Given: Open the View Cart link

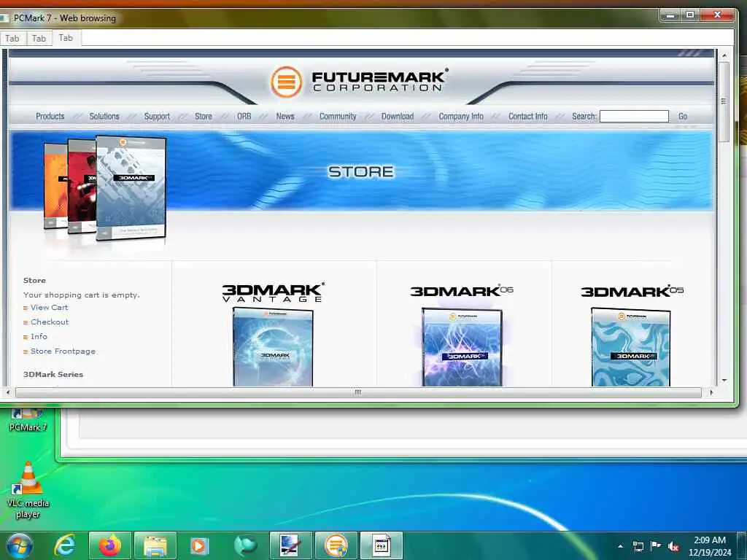Looking at the screenshot, I should 49,308.
